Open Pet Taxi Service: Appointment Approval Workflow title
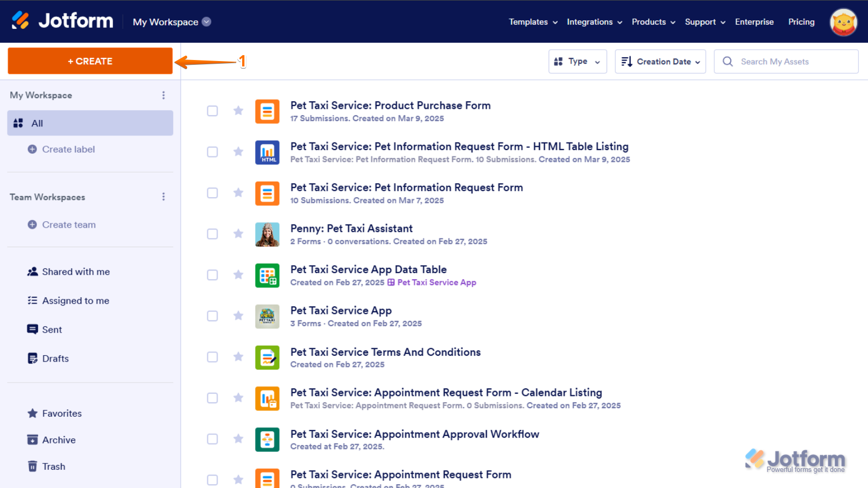Viewport: 868px width, 488px height. tap(415, 434)
